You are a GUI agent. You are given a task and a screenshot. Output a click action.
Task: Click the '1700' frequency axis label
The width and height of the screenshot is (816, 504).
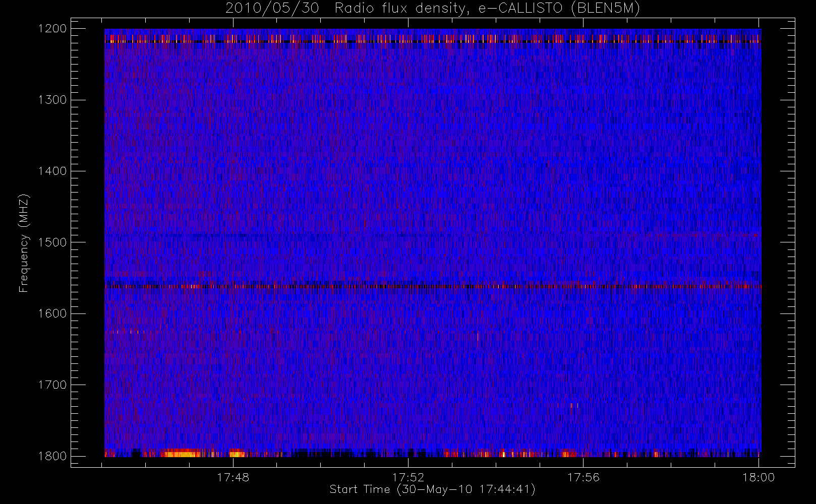point(52,385)
